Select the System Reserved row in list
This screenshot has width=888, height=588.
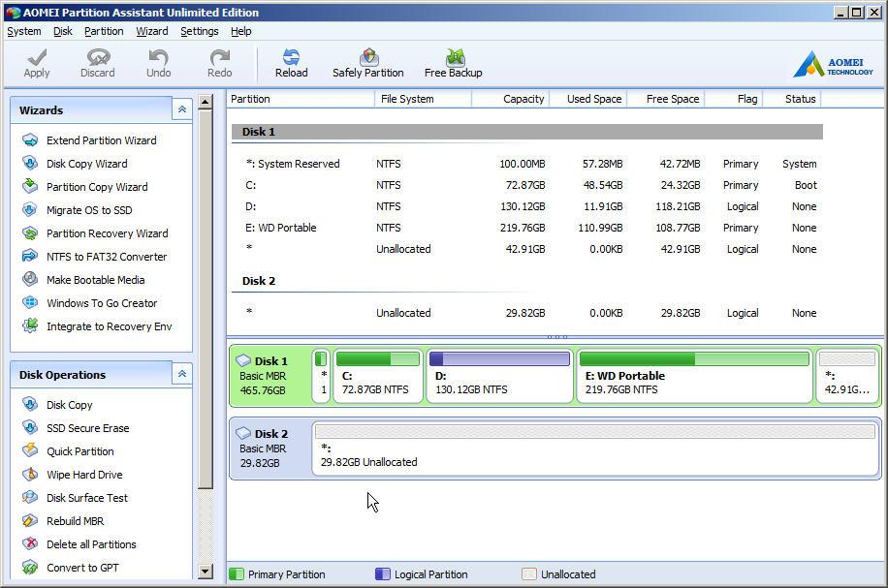coord(526,164)
